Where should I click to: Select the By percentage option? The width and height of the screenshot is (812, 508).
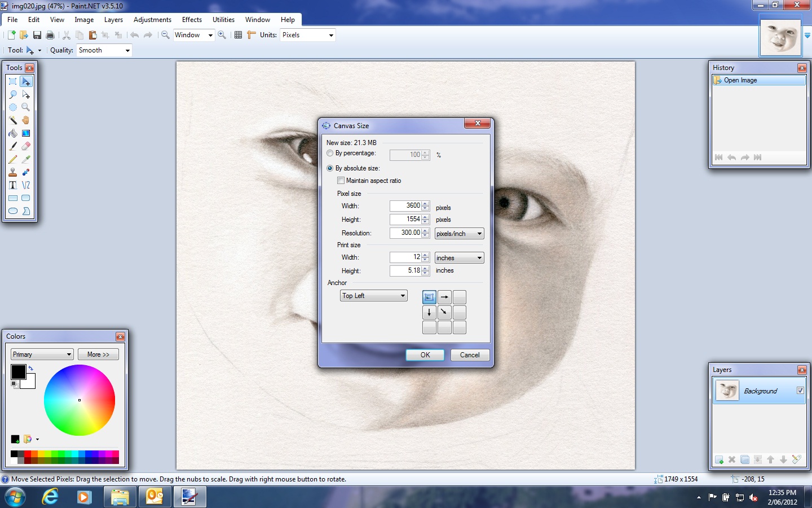click(330, 153)
